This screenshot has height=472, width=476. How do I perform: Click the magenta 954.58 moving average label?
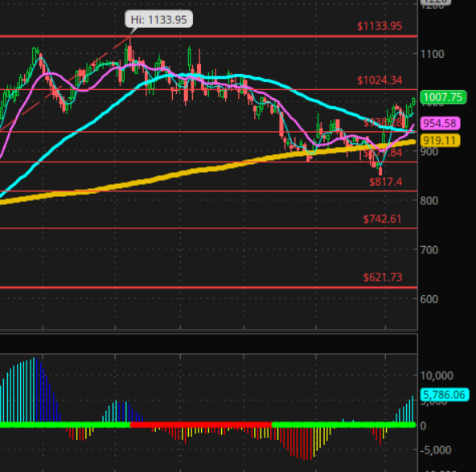coord(440,123)
